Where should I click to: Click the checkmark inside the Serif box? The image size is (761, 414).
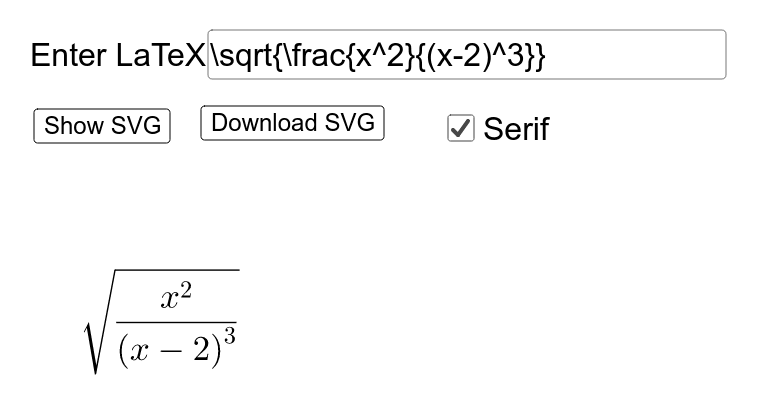click(461, 128)
